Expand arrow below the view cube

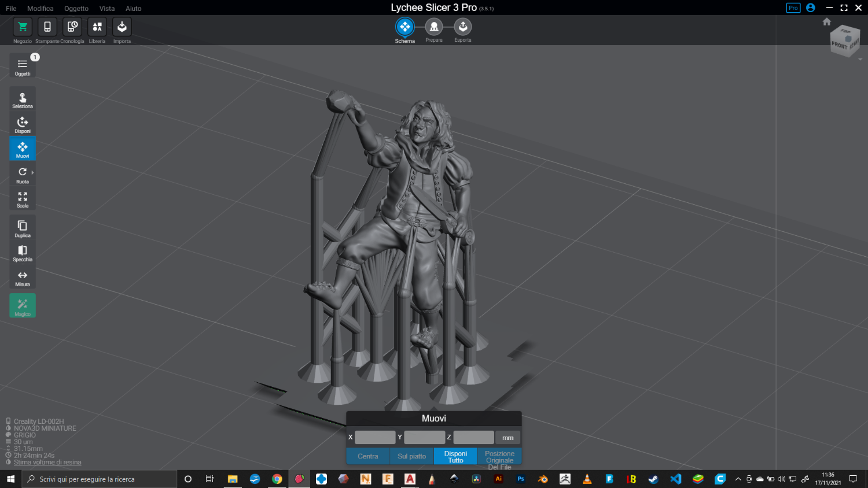pos(860,60)
